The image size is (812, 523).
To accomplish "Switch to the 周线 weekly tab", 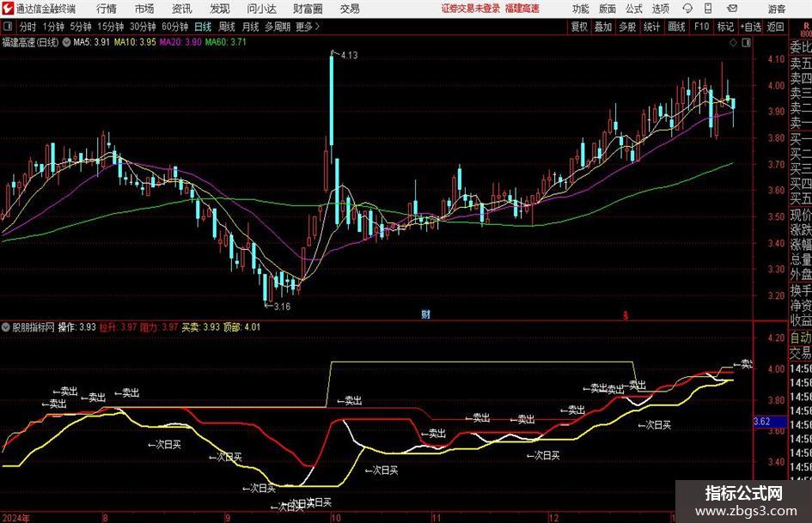I will coord(227,27).
